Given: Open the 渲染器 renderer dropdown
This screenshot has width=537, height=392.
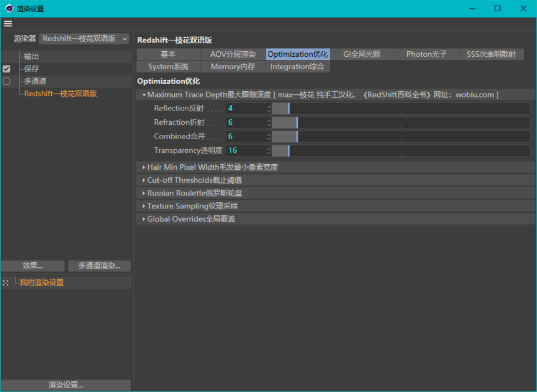Looking at the screenshot, I should coord(84,39).
